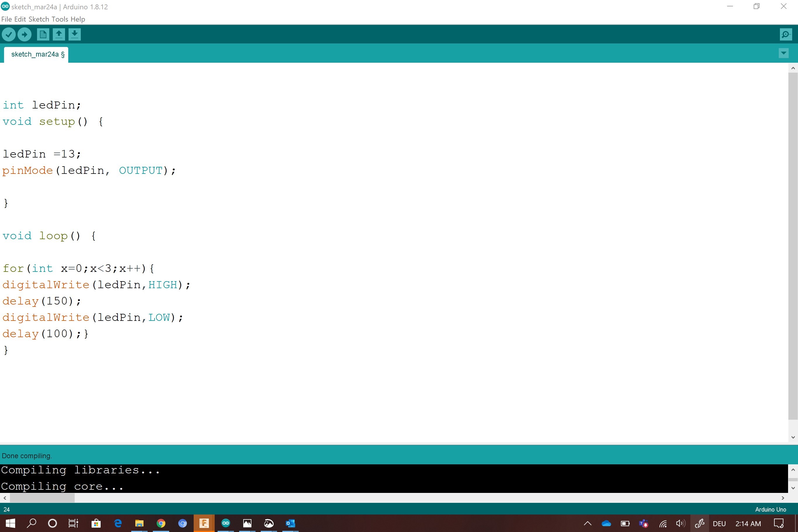Create a new sketch with New icon

click(x=43, y=34)
